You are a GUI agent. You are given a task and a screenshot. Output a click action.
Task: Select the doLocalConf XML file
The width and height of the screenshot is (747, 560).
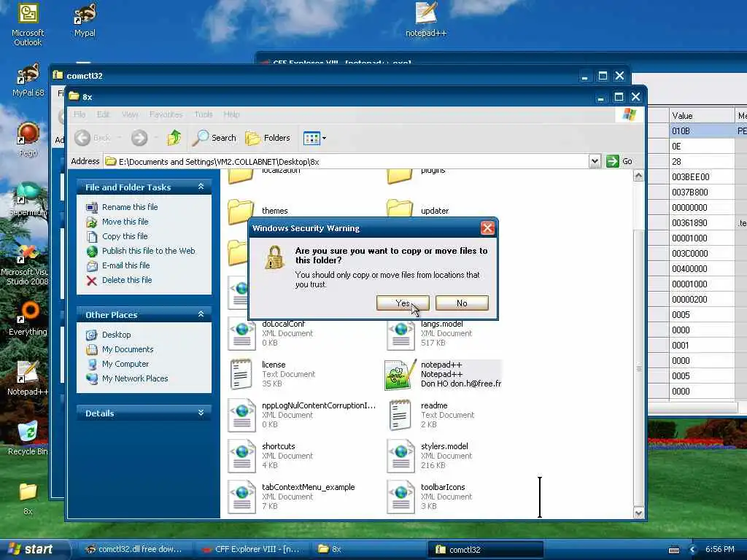[270, 333]
